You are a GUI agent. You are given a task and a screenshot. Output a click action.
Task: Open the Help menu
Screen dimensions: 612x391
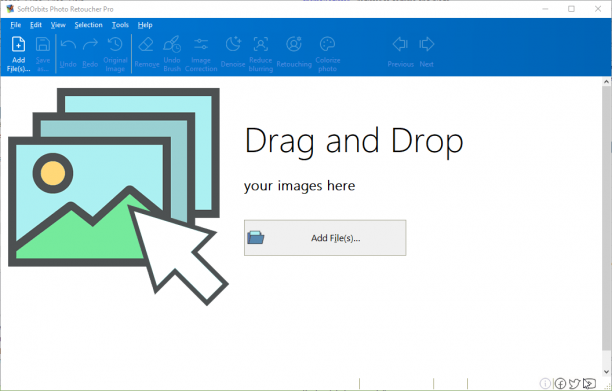pos(145,25)
